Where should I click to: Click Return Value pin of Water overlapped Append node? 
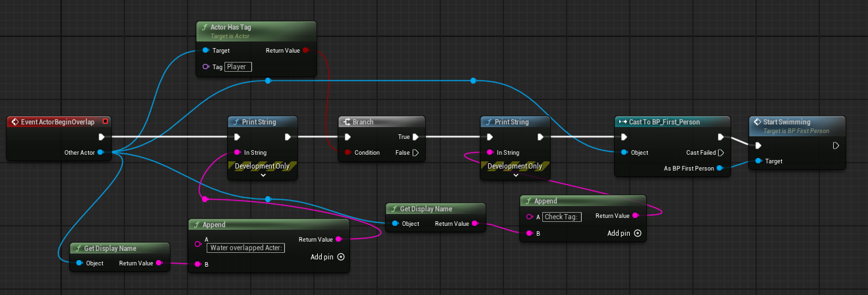[338, 239]
